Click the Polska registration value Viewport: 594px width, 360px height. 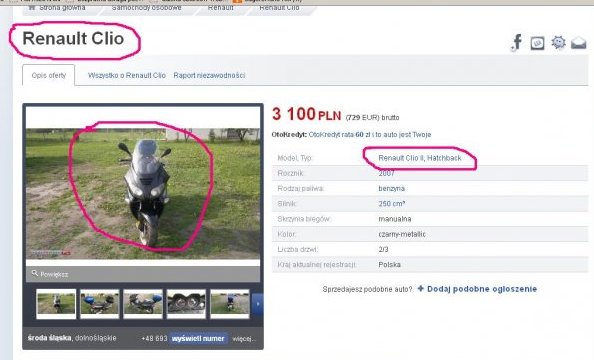pos(389,265)
